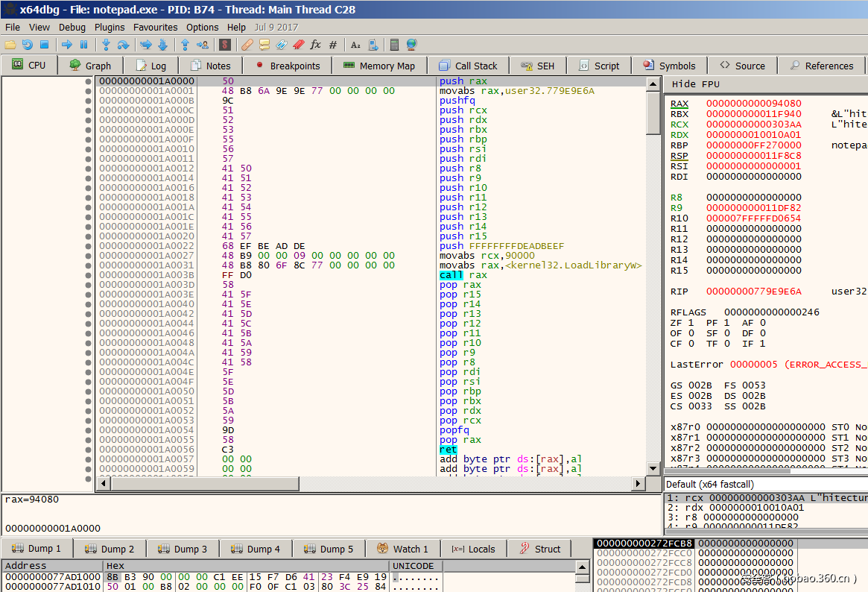The height and width of the screenshot is (592, 868).
Task: Switch to the Symbols tab
Action: click(x=669, y=65)
